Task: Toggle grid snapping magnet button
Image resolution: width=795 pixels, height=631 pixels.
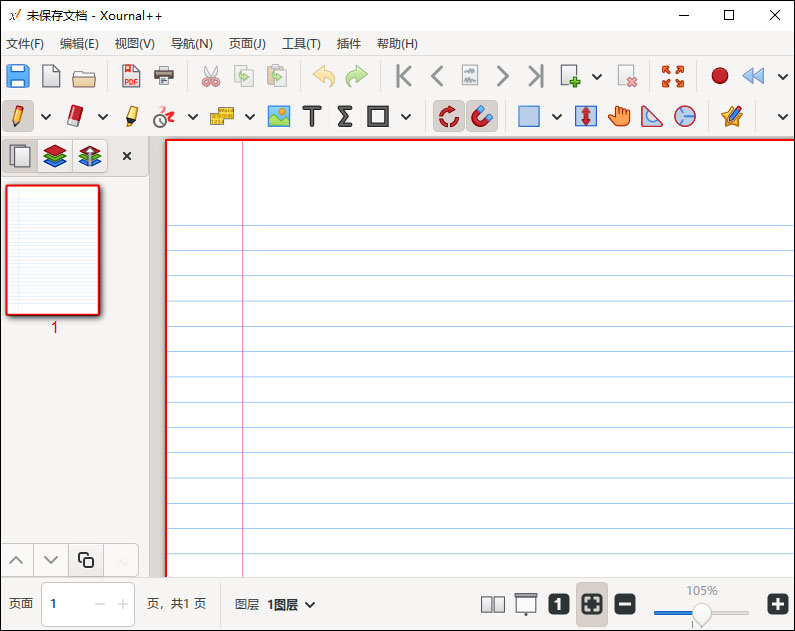Action: point(481,116)
